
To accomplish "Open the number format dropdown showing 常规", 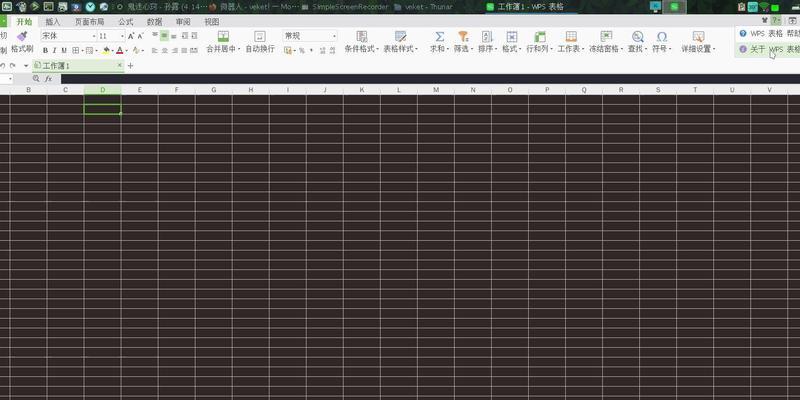I will pyautogui.click(x=310, y=36).
